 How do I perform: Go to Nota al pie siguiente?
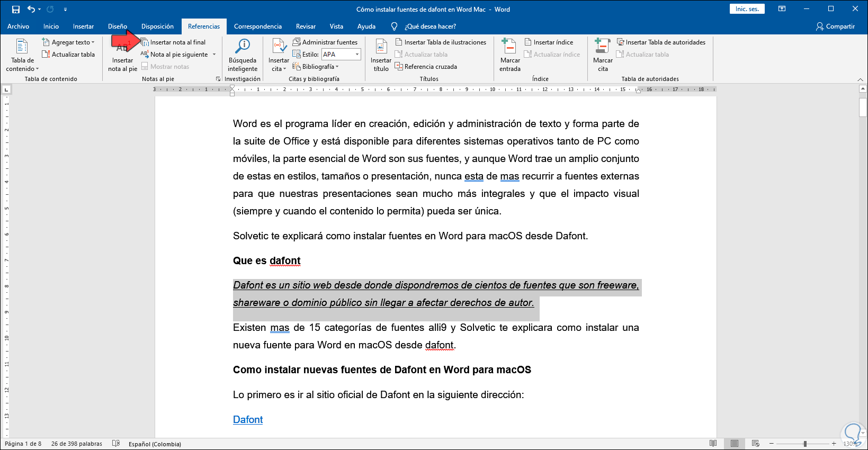(174, 55)
